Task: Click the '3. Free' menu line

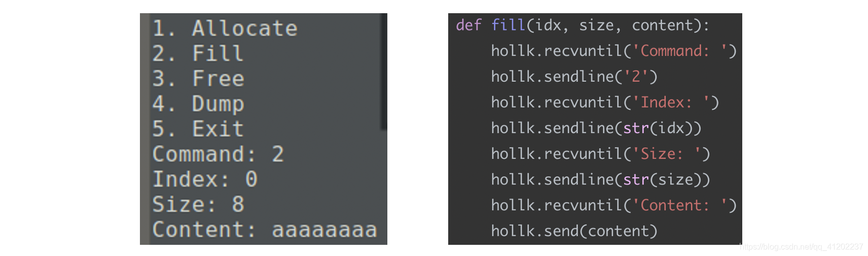Action: [x=198, y=79]
